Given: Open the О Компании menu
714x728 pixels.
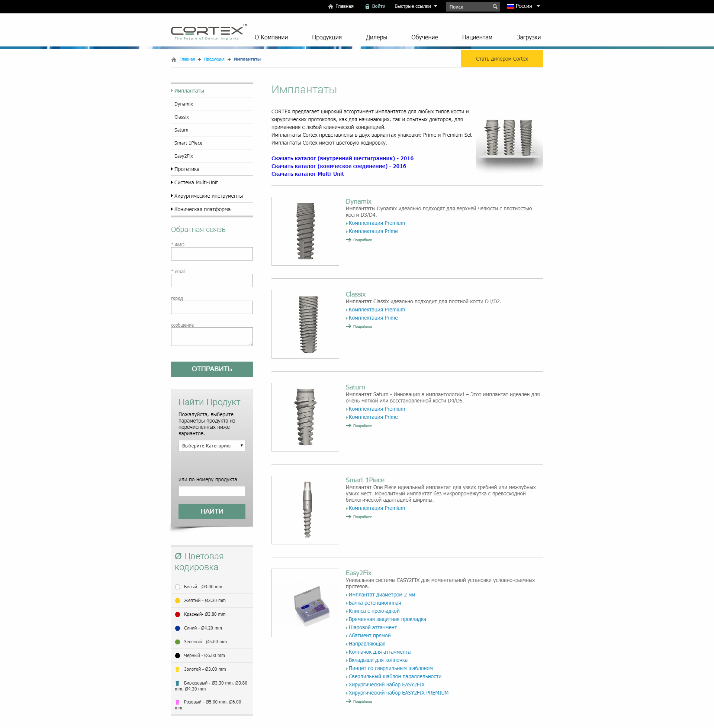Looking at the screenshot, I should coord(271,38).
